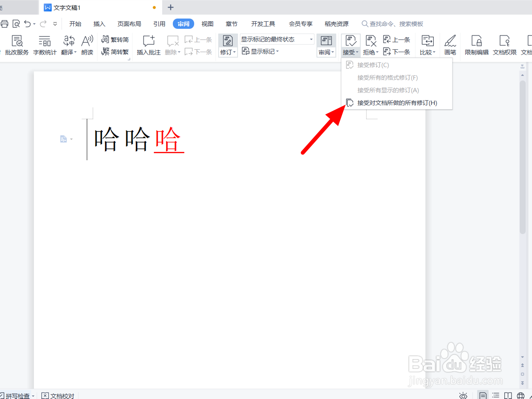Open quick access toolbar customize dropdown

click(55, 24)
